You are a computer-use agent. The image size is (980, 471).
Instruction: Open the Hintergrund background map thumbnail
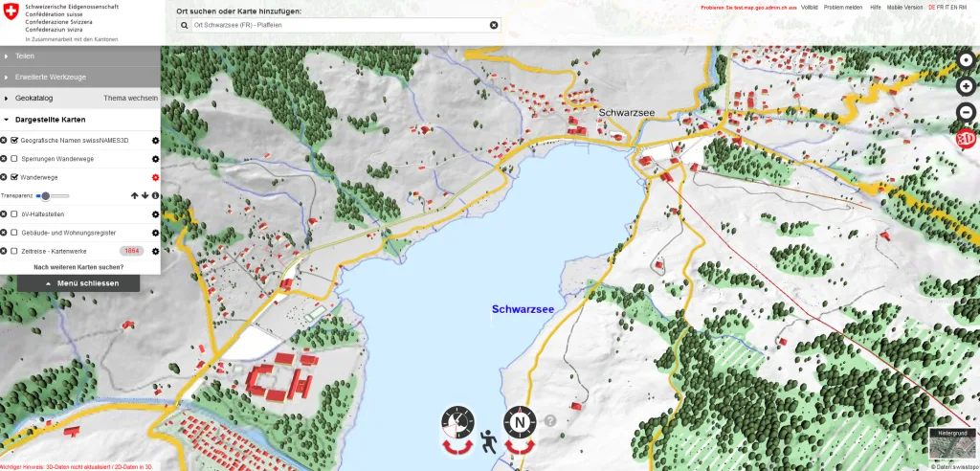(952, 443)
